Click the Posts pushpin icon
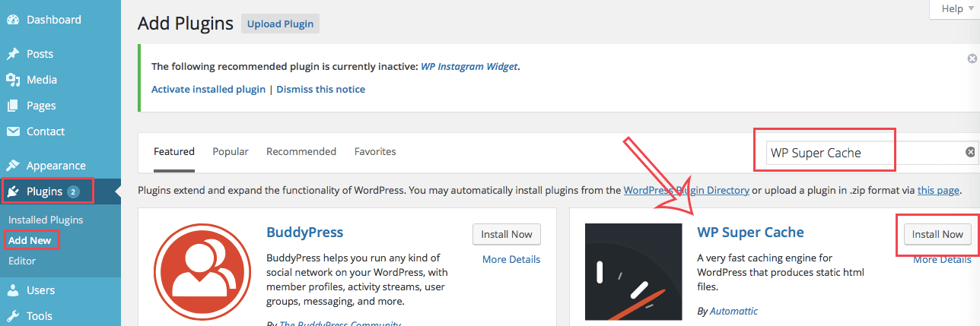 [13, 54]
